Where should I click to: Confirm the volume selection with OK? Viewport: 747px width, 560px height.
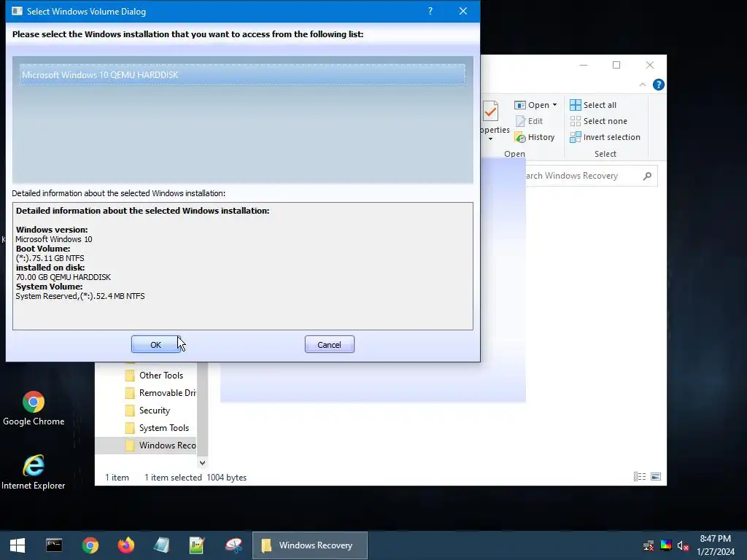[156, 344]
